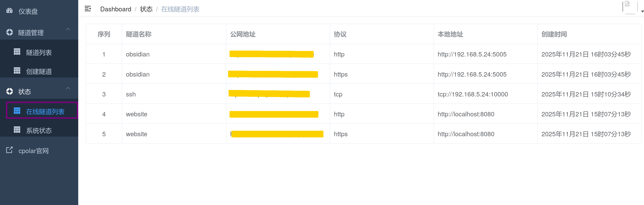Click the tunnel management lifebuoy icon
The width and height of the screenshot is (644, 205).
(x=9, y=32)
